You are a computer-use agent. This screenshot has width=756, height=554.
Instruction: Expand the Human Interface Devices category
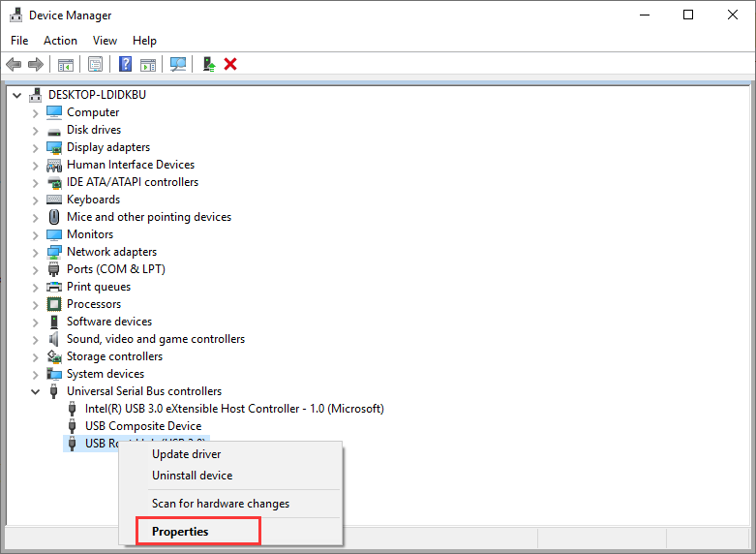pos(35,166)
